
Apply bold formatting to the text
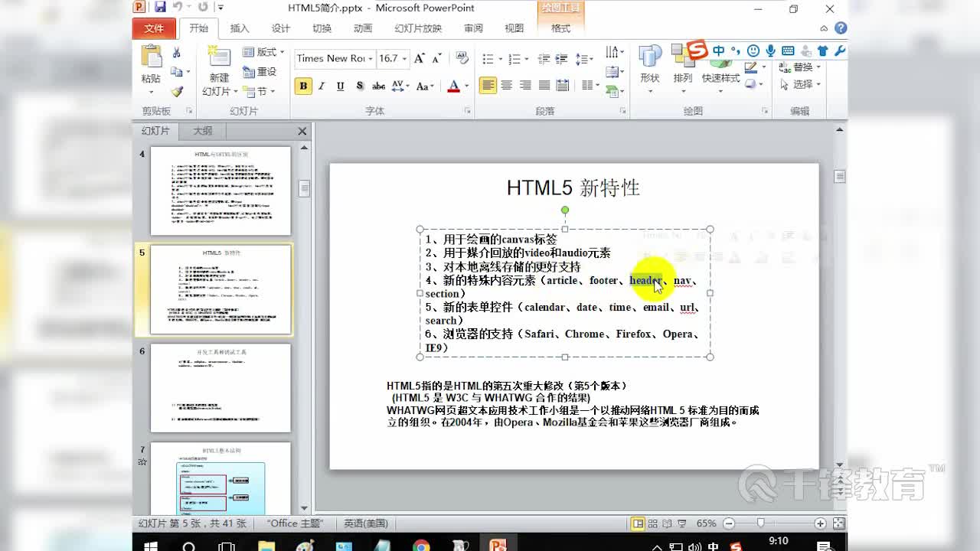303,86
